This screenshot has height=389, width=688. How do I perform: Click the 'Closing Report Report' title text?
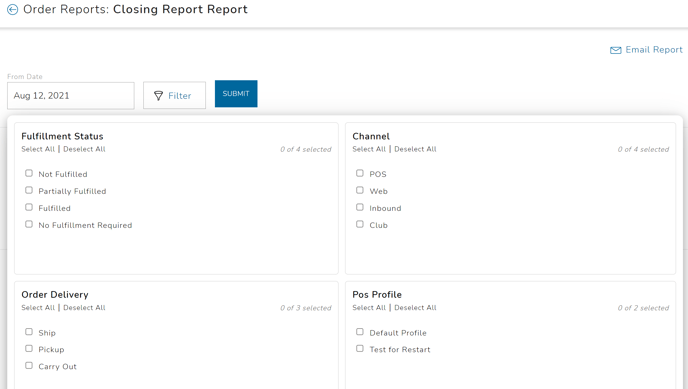coord(180,9)
